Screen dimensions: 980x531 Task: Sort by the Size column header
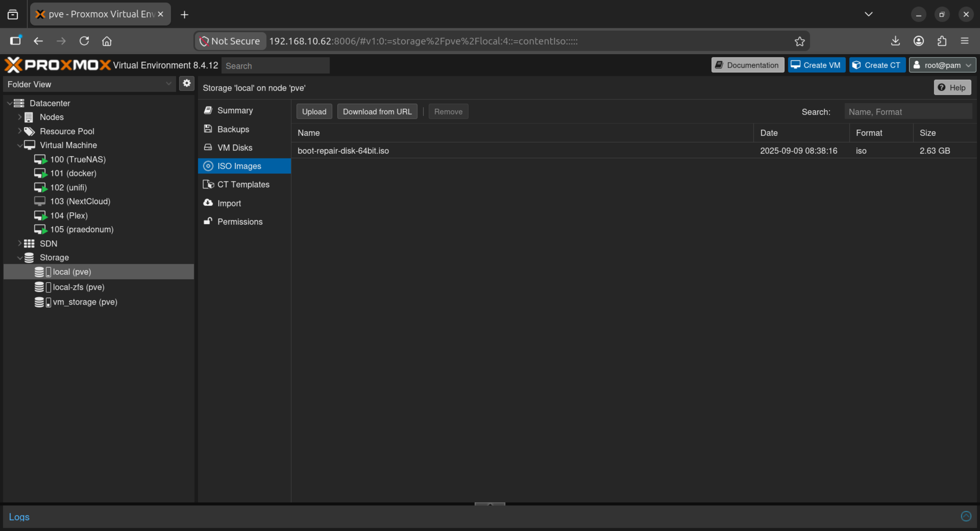pyautogui.click(x=945, y=133)
